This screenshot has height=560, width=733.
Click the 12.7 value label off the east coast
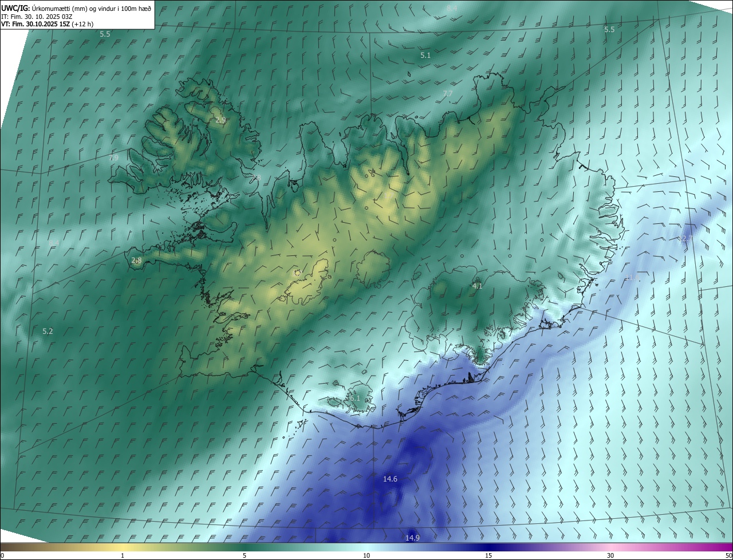[x=685, y=239]
